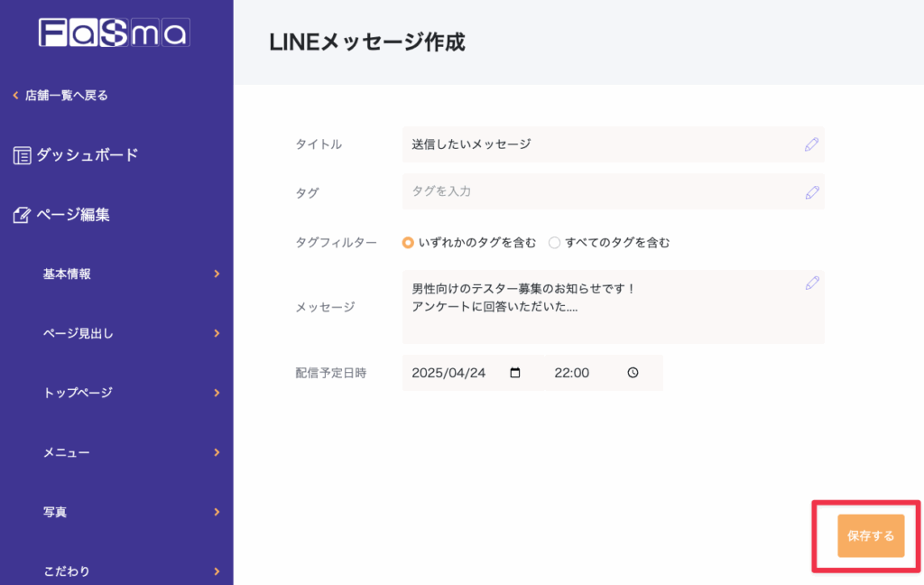Screen dimensions: 924x585
Task: Click the page edit icon in sidebar
Action: [23, 216]
